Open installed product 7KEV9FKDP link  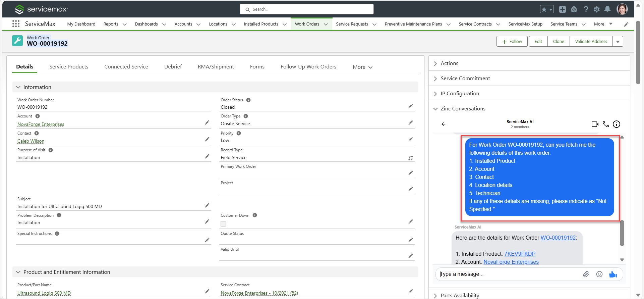tap(520, 254)
